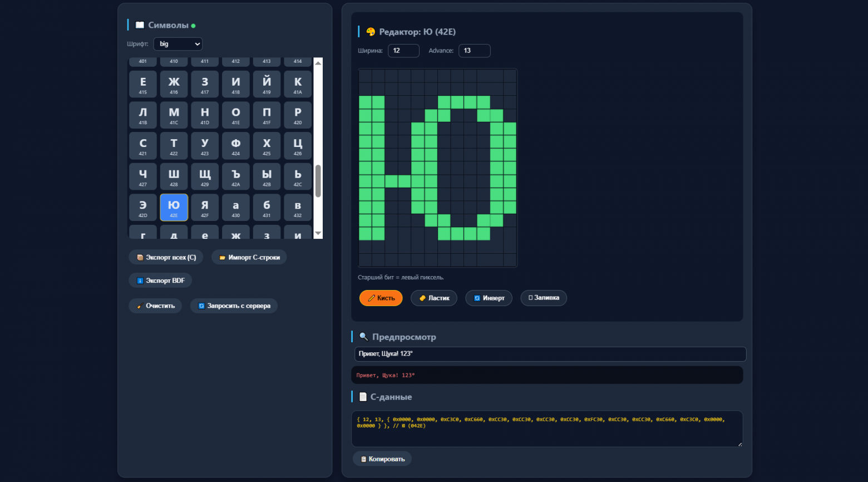Select glyph Й 419
Image resolution: width=868 pixels, height=482 pixels.
[x=267, y=85]
